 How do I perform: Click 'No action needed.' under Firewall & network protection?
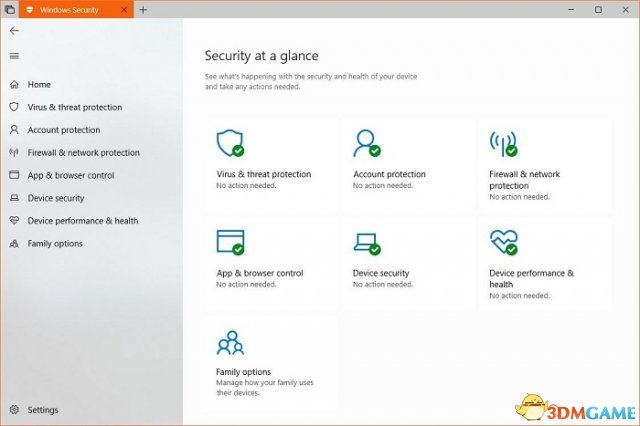pos(520,197)
